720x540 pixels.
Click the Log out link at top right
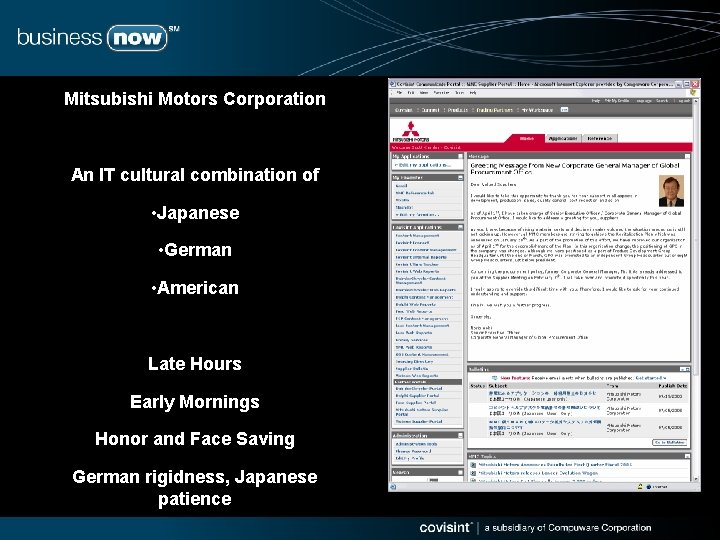click(x=684, y=101)
